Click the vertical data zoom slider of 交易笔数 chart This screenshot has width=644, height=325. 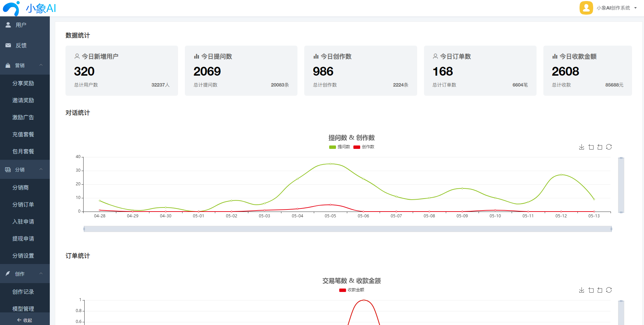tap(621, 312)
